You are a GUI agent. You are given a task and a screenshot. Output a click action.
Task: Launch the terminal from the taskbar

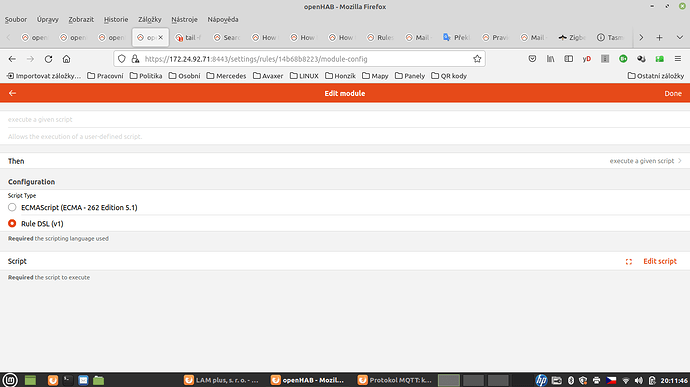coord(68,380)
